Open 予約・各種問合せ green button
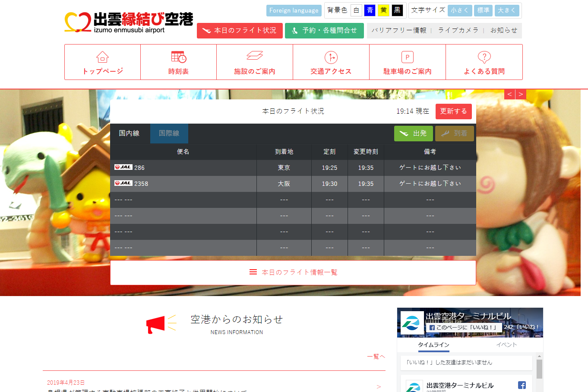 click(x=324, y=31)
